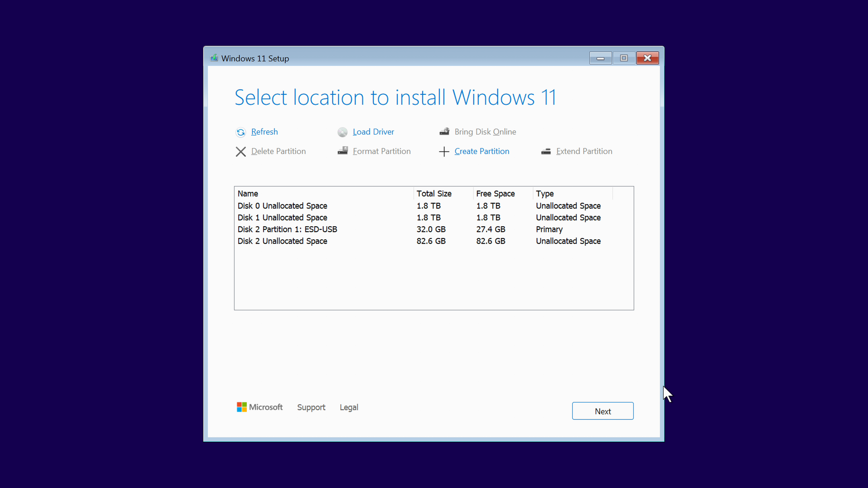Click the Create Partition plus icon

(x=444, y=152)
